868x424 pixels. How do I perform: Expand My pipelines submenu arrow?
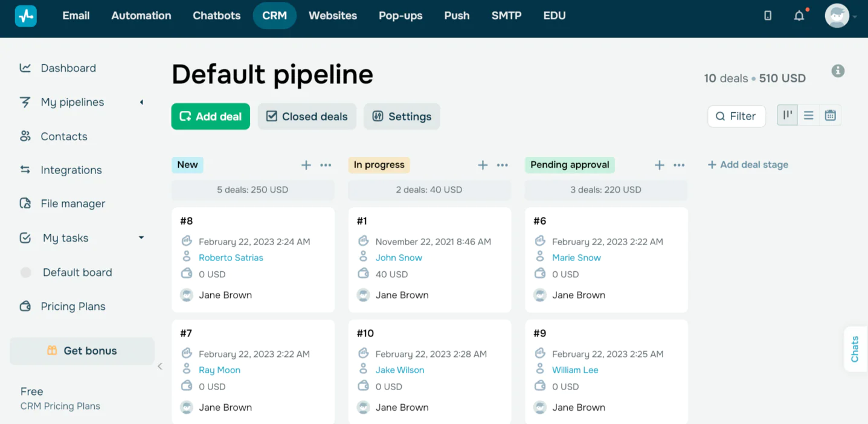pyautogui.click(x=141, y=102)
